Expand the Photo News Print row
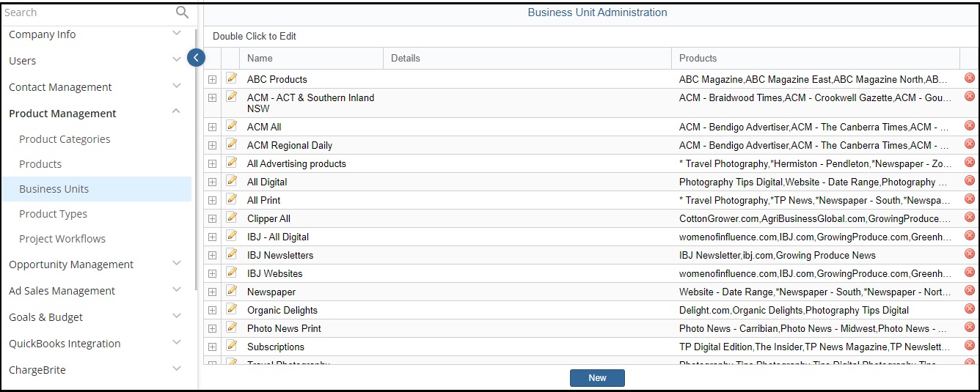Screen dimensions: 980x392 point(212,328)
